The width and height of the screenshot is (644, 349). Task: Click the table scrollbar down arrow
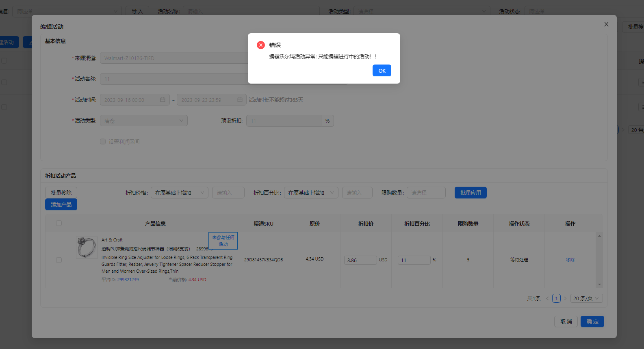[599, 284]
